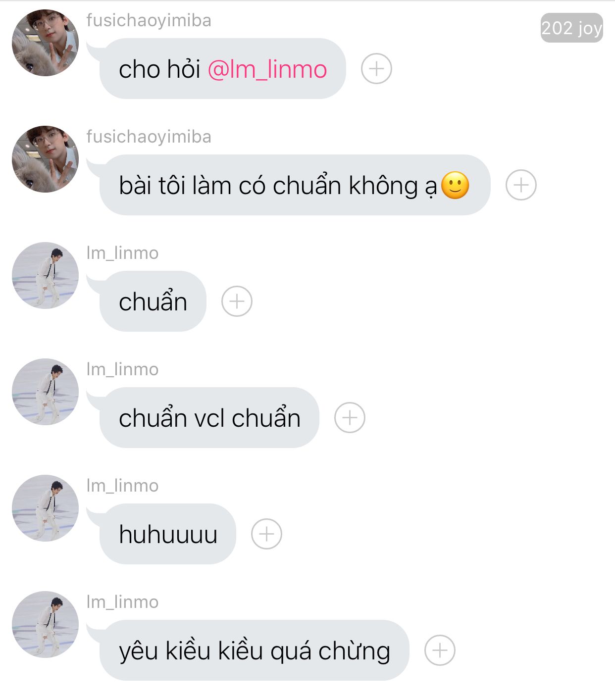Screen dimensions: 615x700
Task: Select username fusichaoyimiba above first message
Action: coord(149,20)
